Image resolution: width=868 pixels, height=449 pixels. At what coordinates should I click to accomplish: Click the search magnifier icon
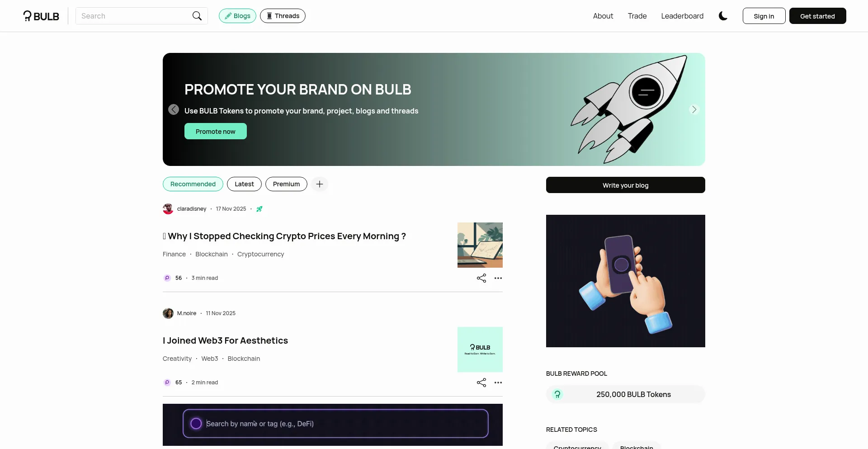(197, 16)
